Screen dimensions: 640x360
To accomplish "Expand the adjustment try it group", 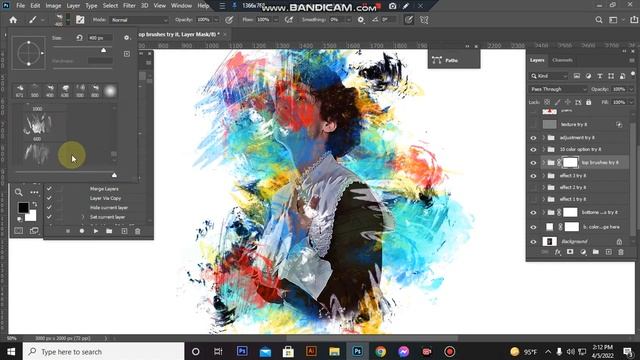I will point(544,138).
